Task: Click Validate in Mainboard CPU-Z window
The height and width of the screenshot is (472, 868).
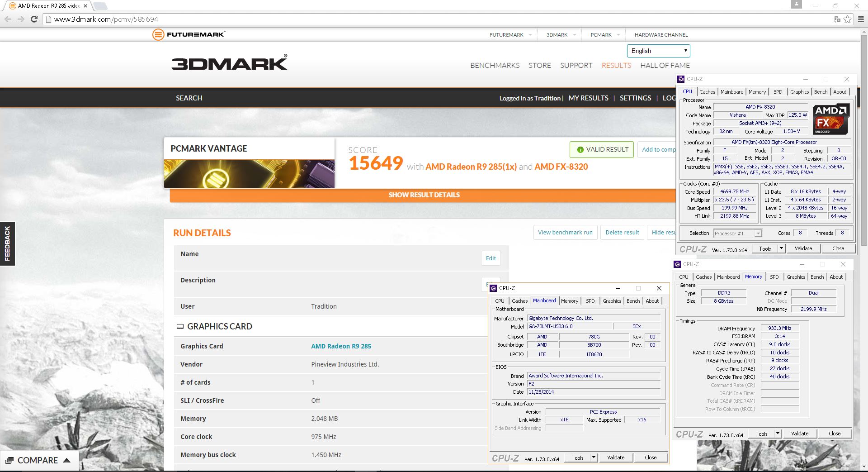Action: [616, 458]
